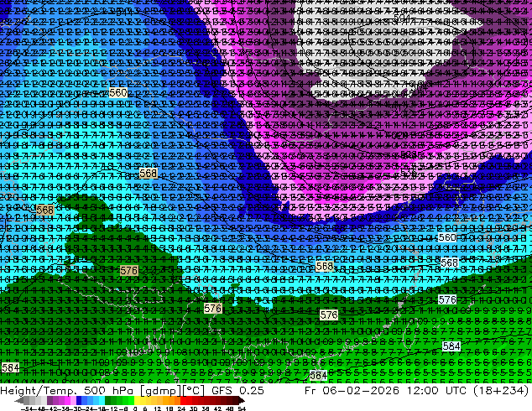Click the legend tick label '54'
The height and width of the screenshot is (411, 532).
(242, 409)
